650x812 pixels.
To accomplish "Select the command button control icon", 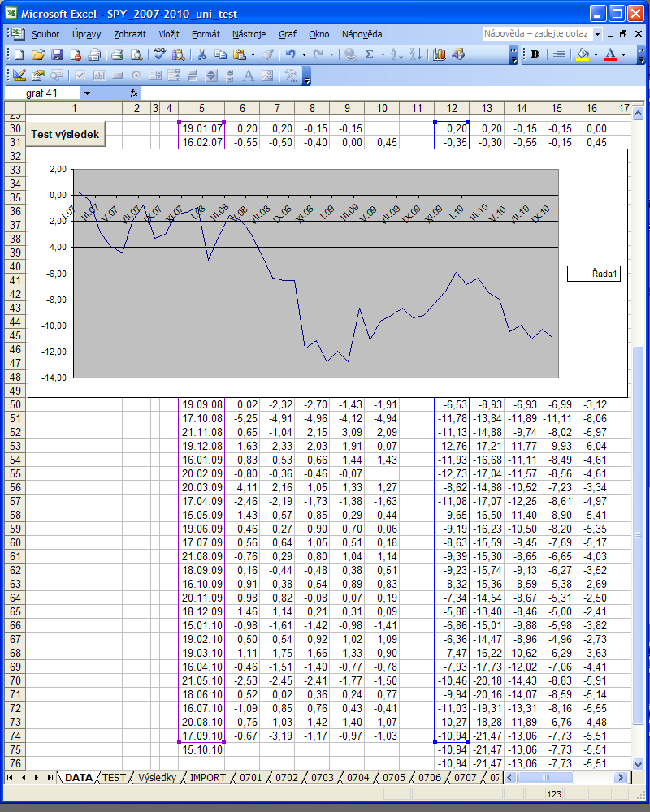I will (117, 76).
